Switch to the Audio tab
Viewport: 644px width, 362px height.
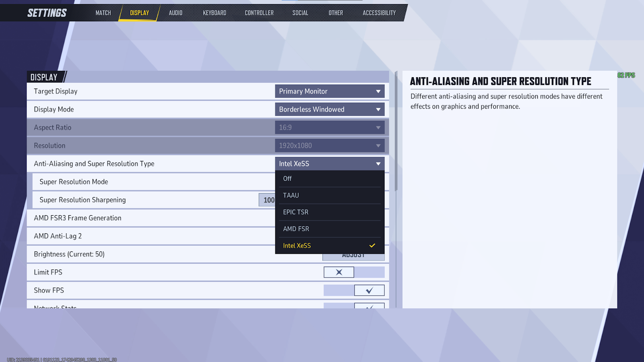(175, 13)
